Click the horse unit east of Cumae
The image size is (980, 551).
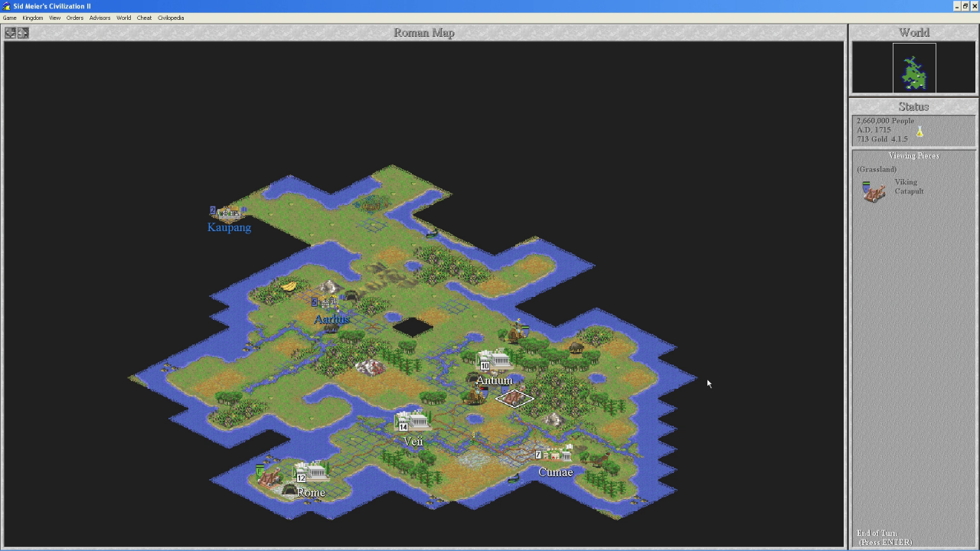point(600,459)
